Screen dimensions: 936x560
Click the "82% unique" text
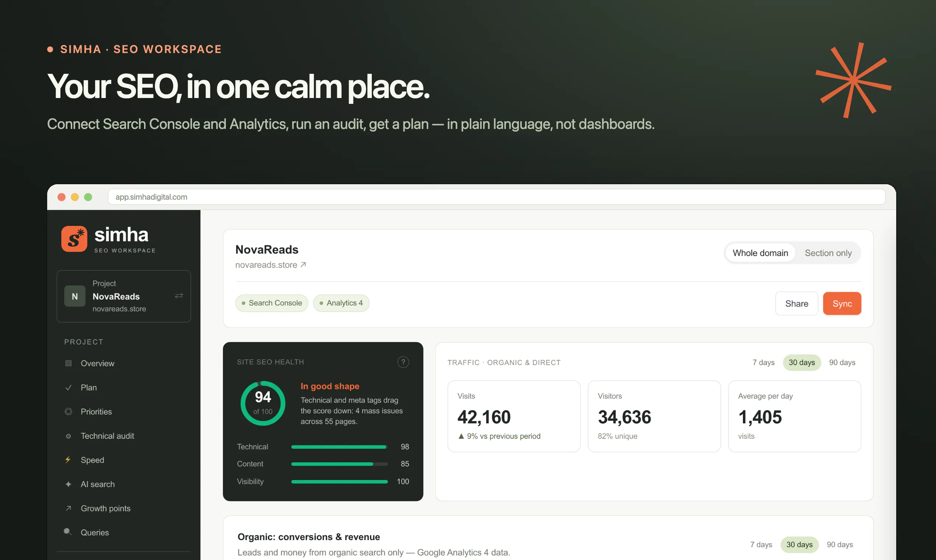(618, 436)
